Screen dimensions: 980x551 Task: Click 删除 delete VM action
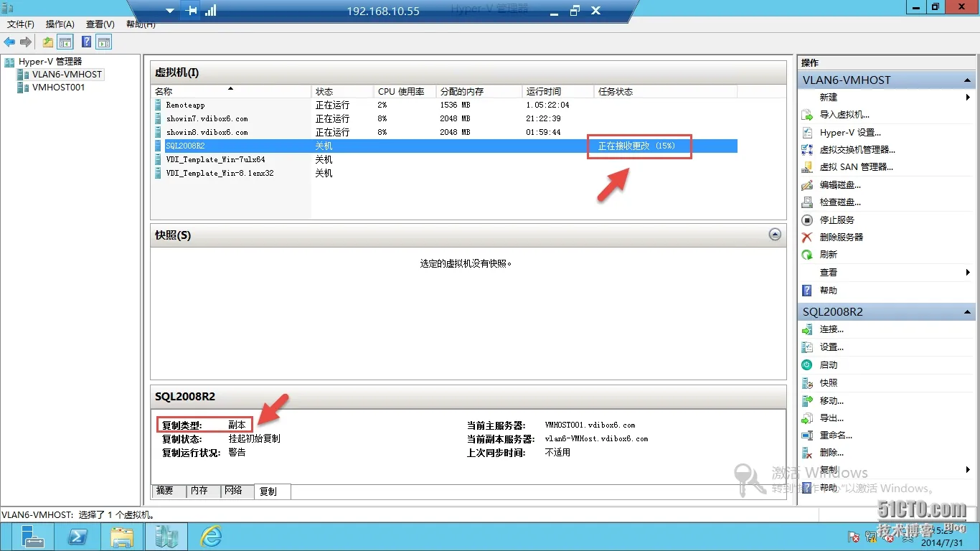(x=831, y=453)
